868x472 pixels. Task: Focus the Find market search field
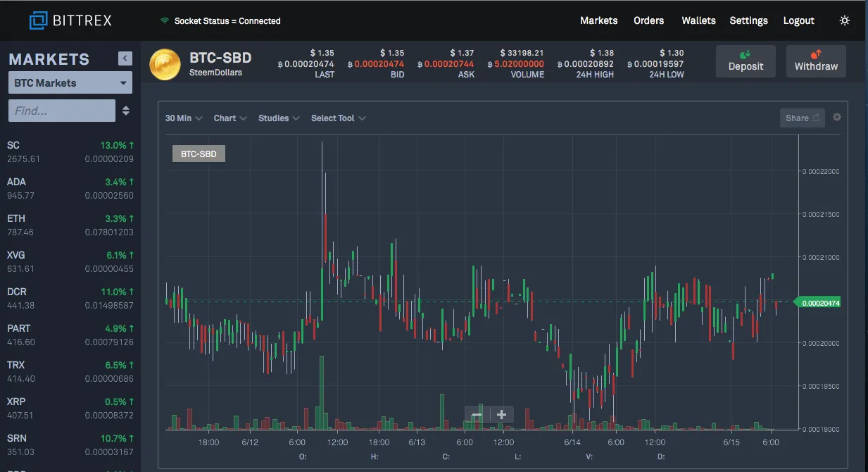62,111
